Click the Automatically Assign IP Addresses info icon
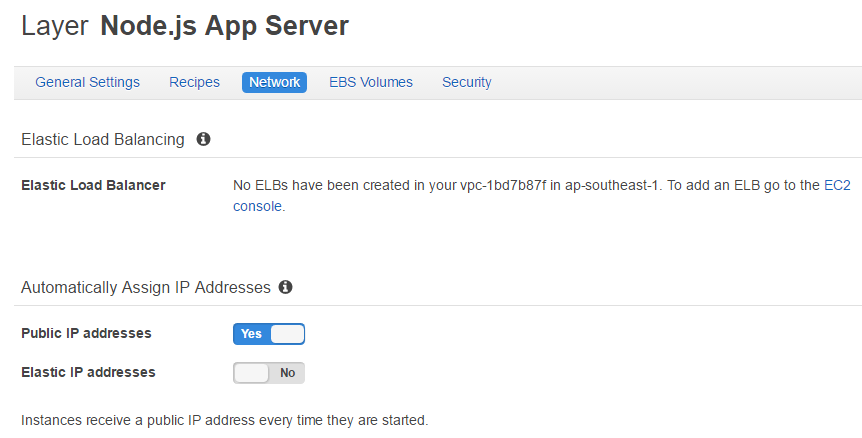Viewport: 862px width, 438px height. [285, 287]
